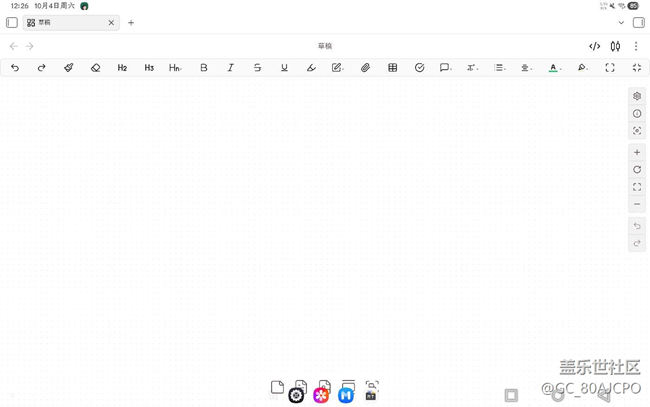Image resolution: width=650 pixels, height=407 pixels.
Task: Open canvas settings gear on the right
Action: [637, 96]
